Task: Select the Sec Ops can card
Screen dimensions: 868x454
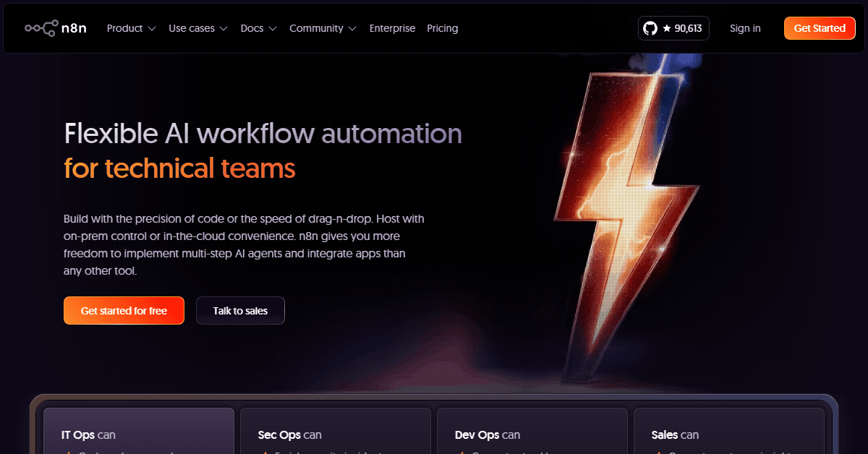Action: [x=335, y=434]
